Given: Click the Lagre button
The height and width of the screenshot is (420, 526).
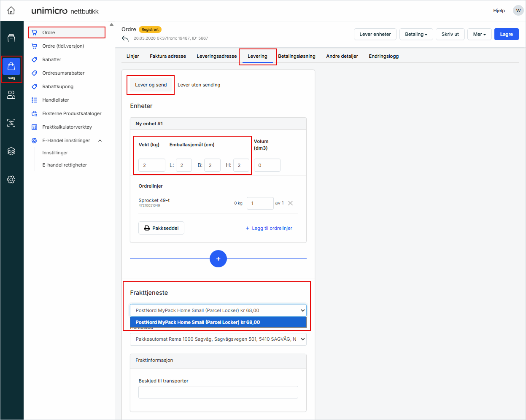Looking at the screenshot, I should pyautogui.click(x=506, y=34).
